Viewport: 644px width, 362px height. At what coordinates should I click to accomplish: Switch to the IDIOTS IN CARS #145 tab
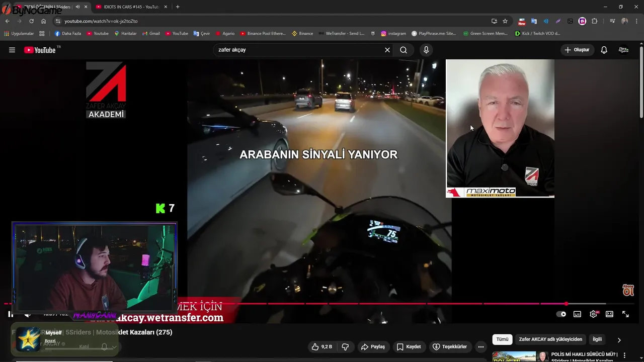[130, 7]
